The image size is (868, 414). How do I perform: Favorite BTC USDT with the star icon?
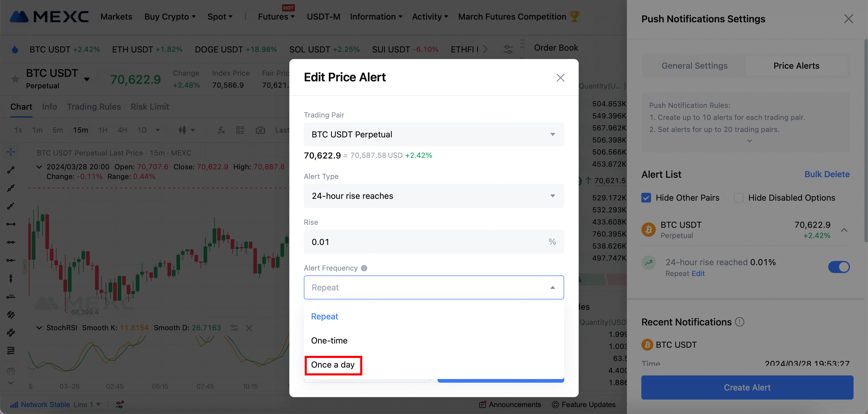click(x=15, y=79)
